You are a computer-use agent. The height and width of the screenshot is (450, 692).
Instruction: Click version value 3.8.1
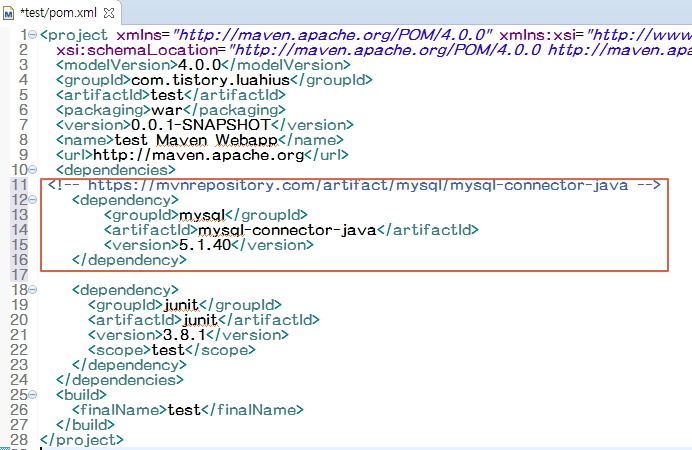[x=184, y=335]
